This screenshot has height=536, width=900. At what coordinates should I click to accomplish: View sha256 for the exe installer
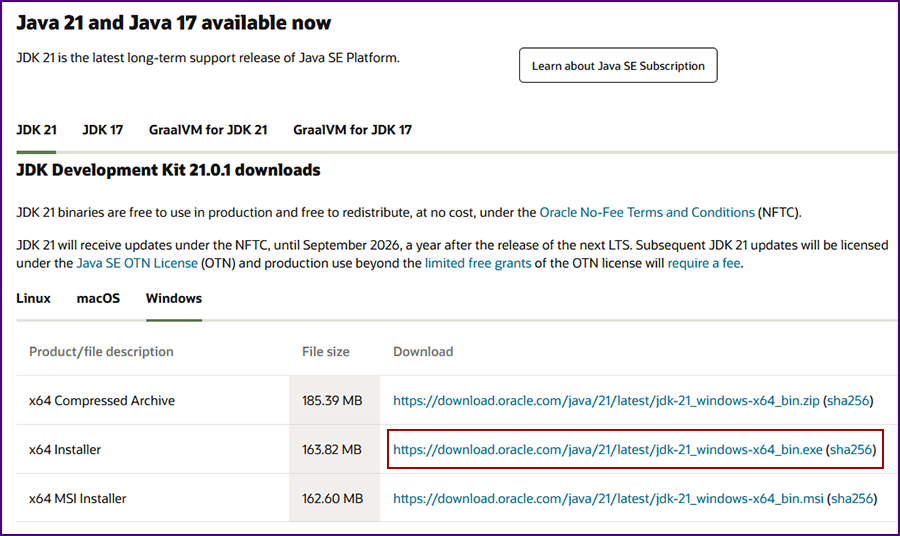click(851, 449)
